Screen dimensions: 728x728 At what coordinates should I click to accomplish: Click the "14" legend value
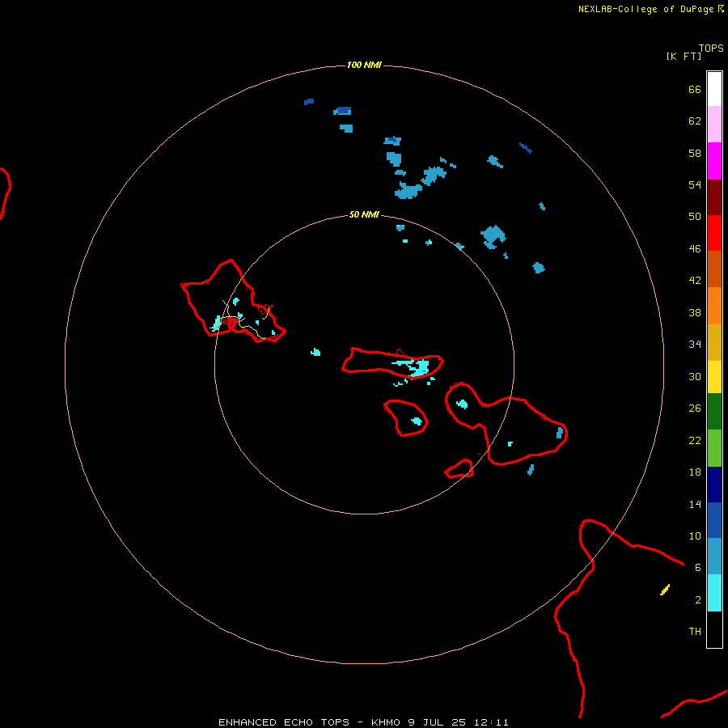(x=695, y=504)
